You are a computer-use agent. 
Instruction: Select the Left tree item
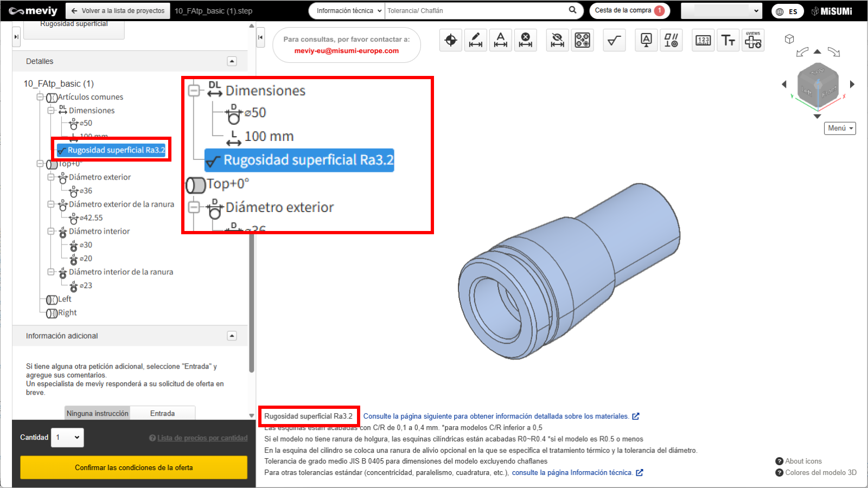(65, 299)
